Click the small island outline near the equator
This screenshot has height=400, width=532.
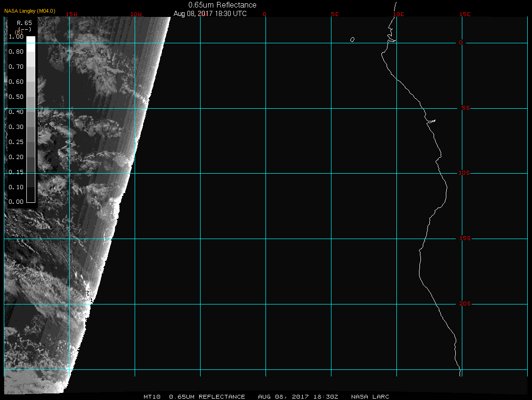click(352, 40)
